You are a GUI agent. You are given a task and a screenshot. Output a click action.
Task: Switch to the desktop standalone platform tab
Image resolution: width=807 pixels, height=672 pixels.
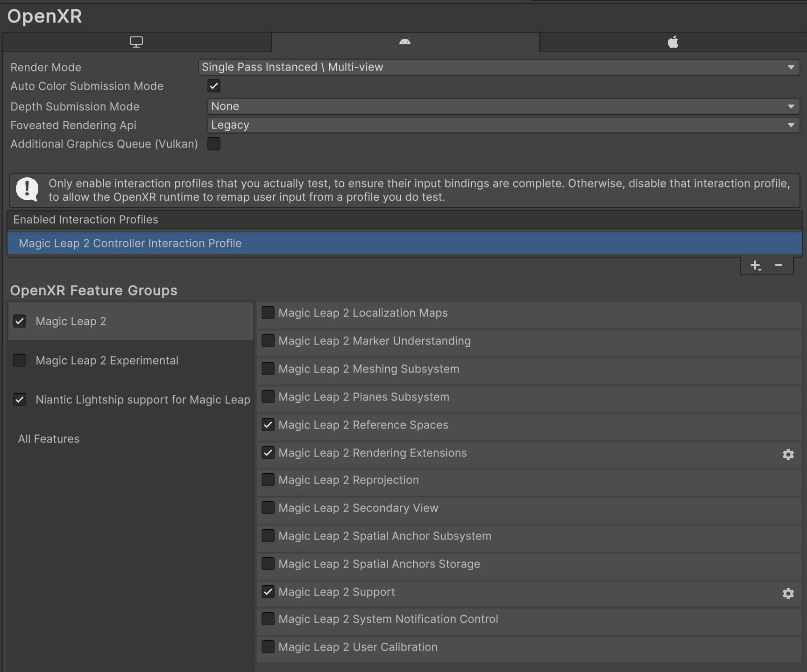point(136,42)
